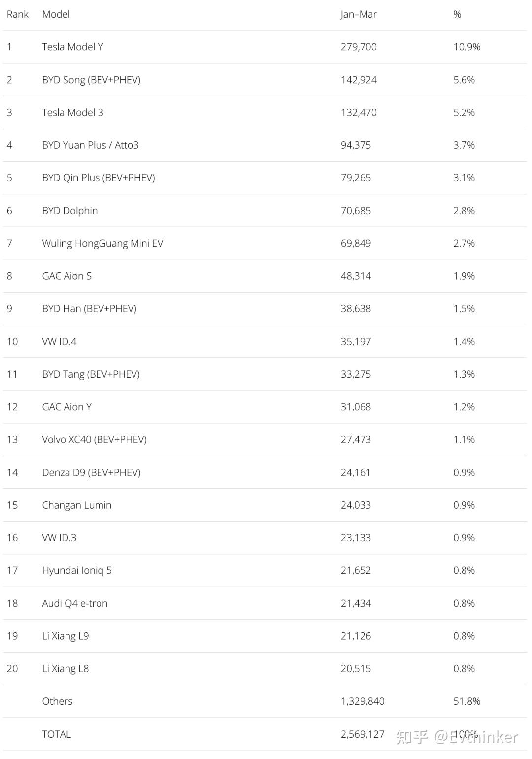Click the BYD Dolphin model name
The image size is (532, 759).
click(69, 211)
